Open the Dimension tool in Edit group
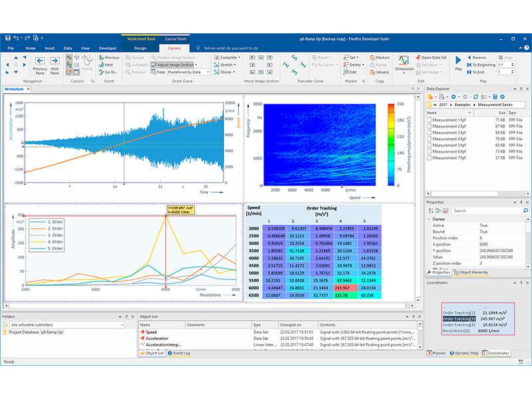532x399 pixels. 404,61
